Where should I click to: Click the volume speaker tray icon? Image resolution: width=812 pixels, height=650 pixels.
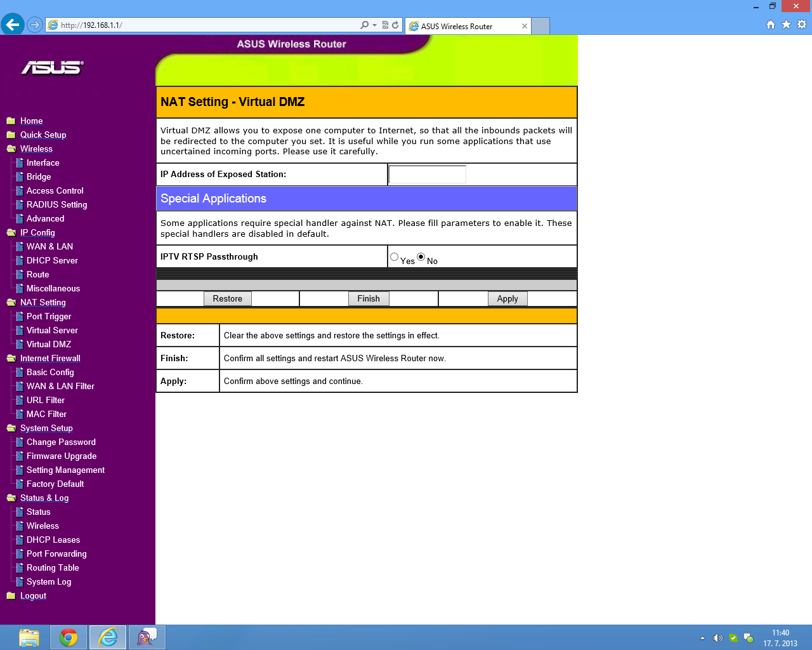(717, 638)
